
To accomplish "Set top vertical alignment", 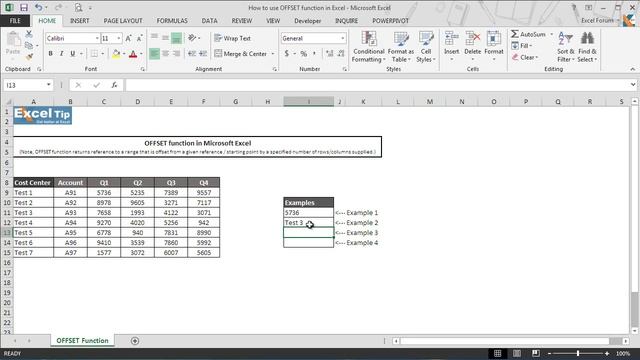I will (154, 38).
